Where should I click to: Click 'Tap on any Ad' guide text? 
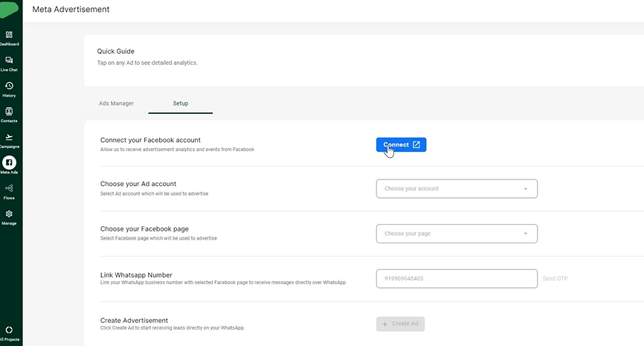click(x=147, y=63)
